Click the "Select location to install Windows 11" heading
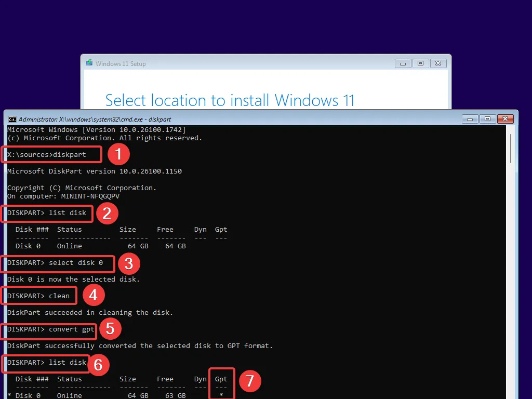532x399 pixels. [x=229, y=100]
